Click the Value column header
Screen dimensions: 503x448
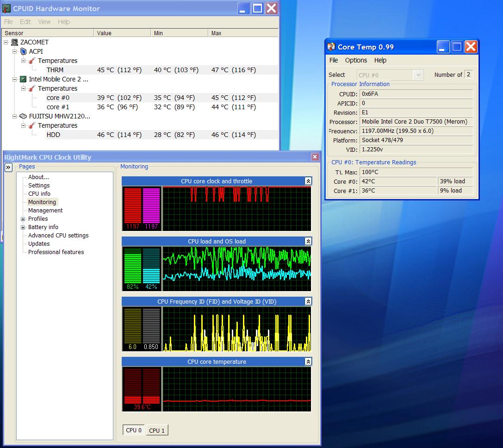click(x=122, y=33)
